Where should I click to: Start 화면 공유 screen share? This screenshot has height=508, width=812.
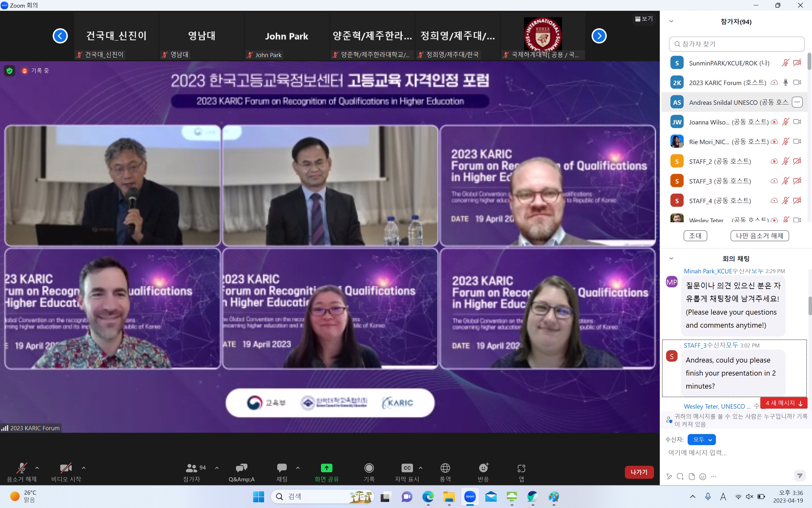click(x=326, y=472)
